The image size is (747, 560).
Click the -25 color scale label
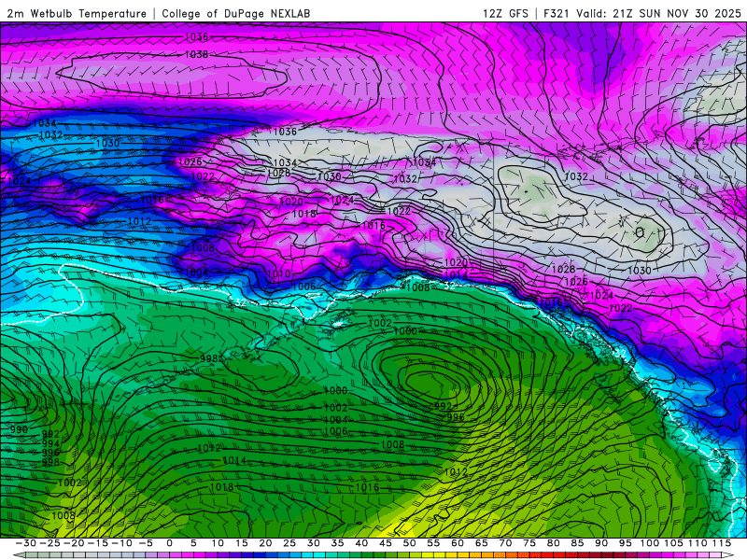coord(49,543)
